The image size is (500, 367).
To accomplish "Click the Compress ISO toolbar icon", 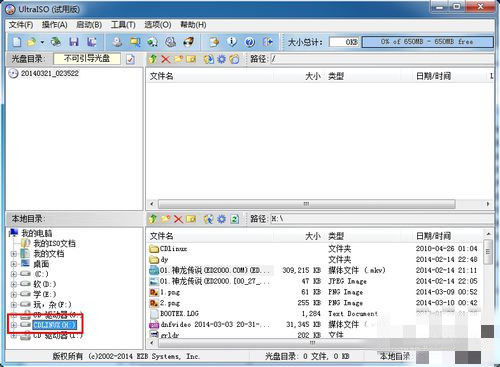I will [x=135, y=42].
